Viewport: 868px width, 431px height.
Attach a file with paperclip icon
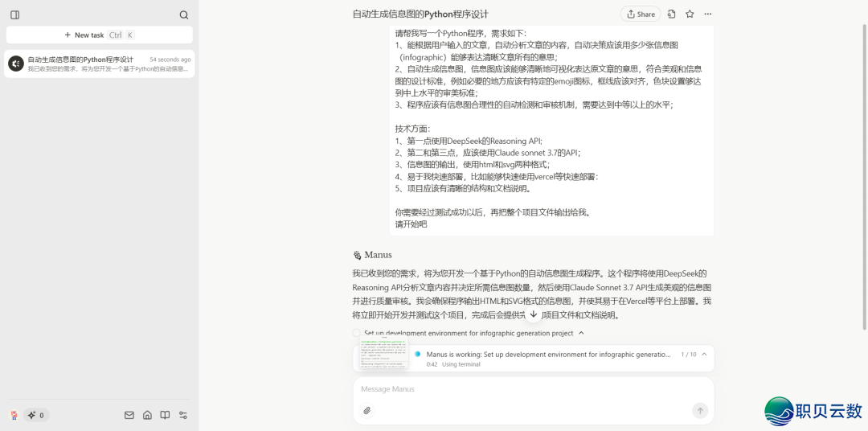point(366,411)
